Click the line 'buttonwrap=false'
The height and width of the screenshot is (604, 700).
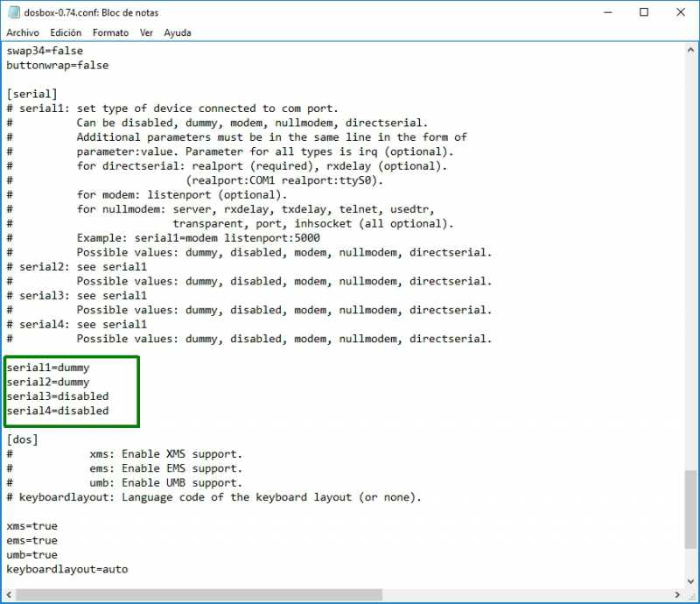(x=58, y=66)
